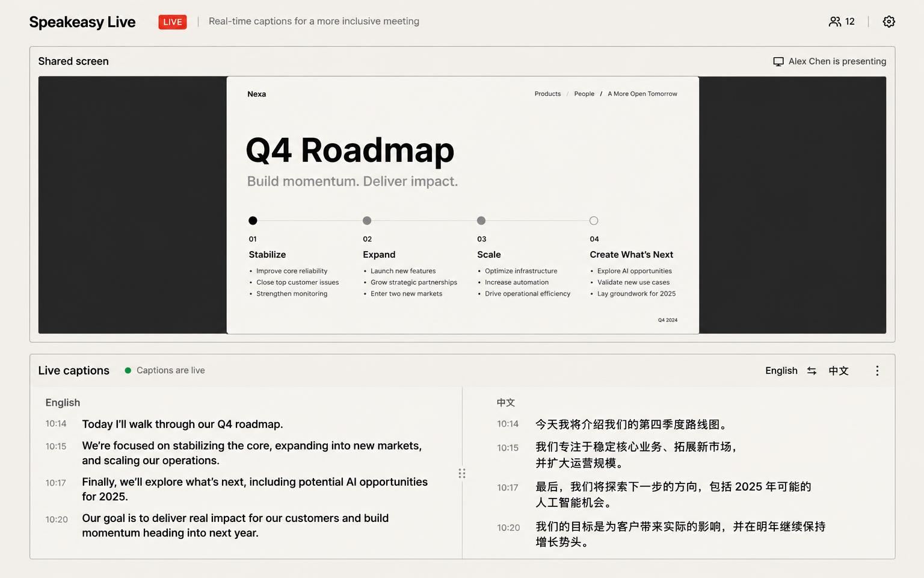Select the English caption language

(x=781, y=371)
